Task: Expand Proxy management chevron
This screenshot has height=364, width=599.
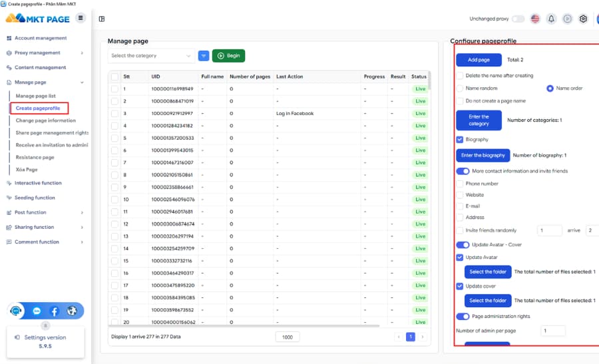Action: 82,53
